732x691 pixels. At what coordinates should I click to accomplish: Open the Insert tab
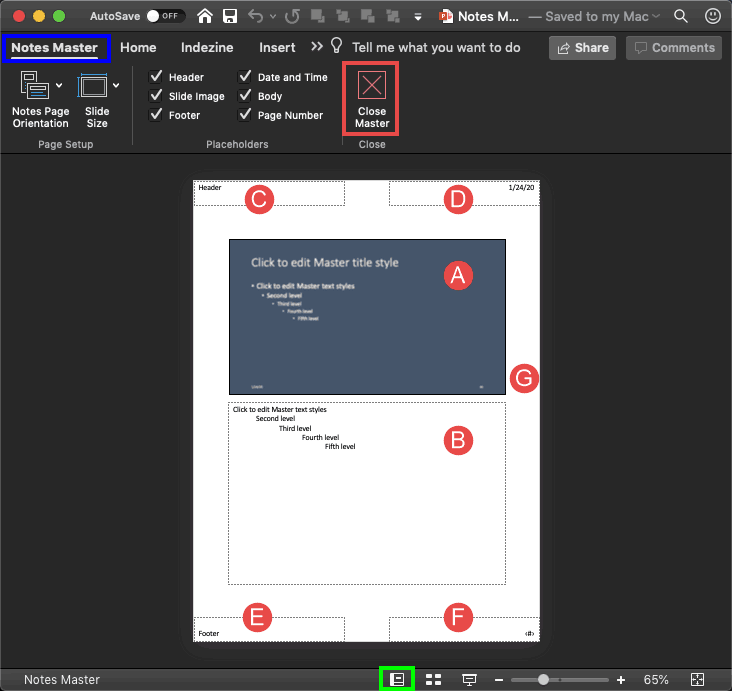(277, 47)
